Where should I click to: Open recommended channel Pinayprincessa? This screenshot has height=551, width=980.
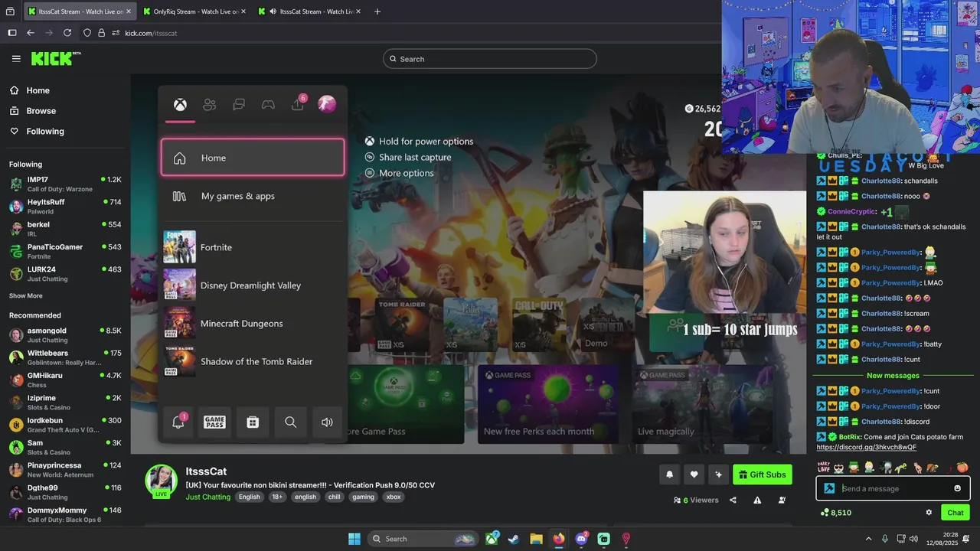65,469
